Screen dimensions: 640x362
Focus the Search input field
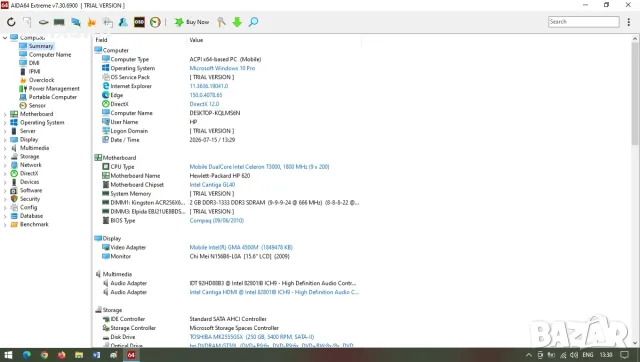point(583,22)
